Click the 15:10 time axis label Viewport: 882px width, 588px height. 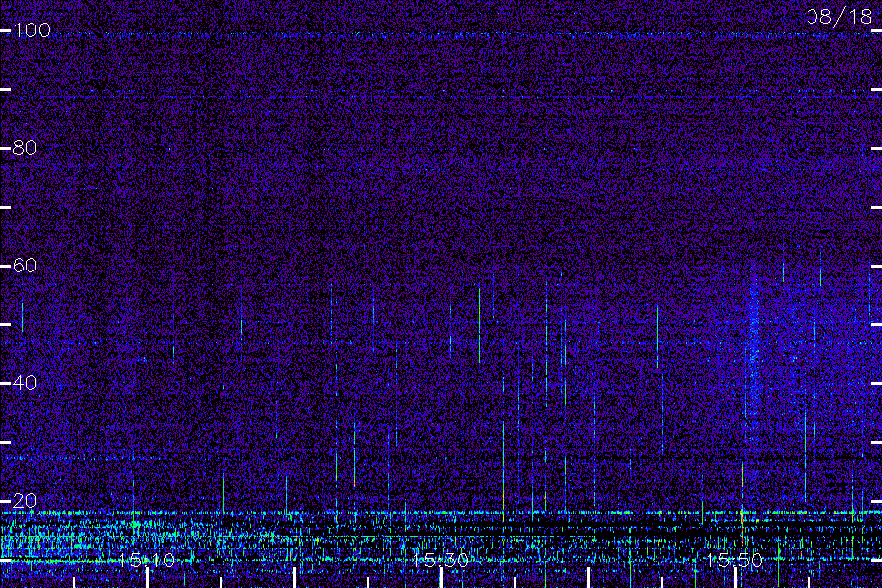click(147, 560)
